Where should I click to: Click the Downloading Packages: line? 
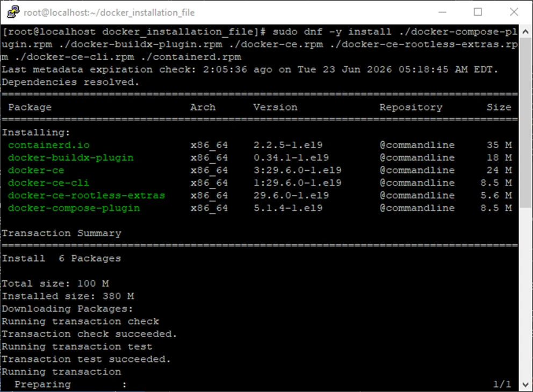click(67, 309)
